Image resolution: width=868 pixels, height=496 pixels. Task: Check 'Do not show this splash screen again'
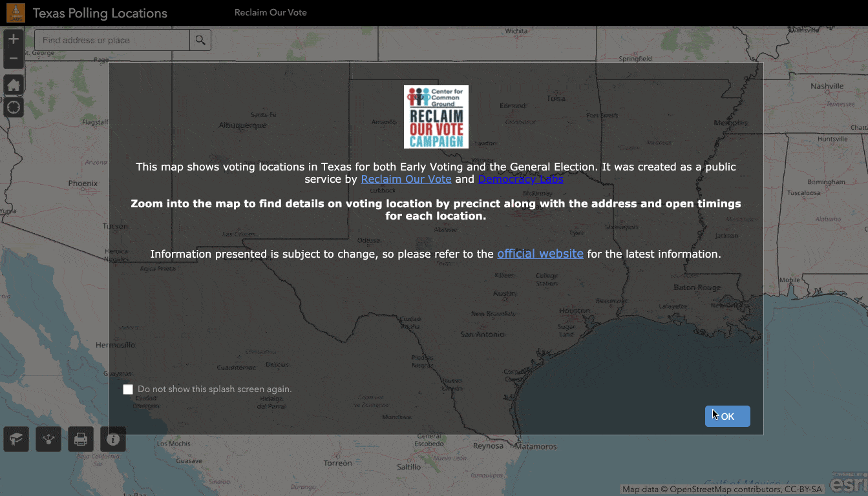coord(128,389)
